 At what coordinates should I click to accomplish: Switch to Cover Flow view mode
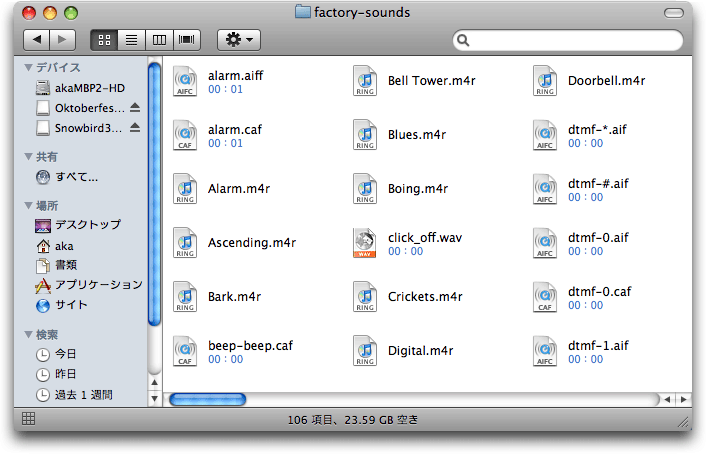tap(186, 40)
